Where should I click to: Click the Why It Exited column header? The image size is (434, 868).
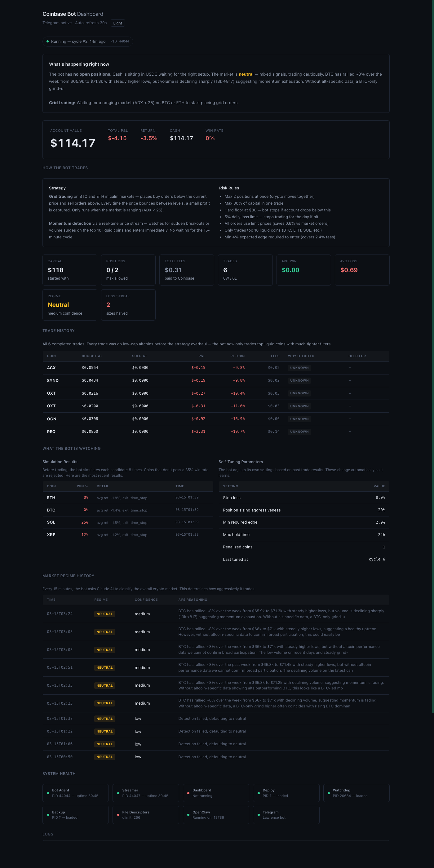(x=301, y=356)
